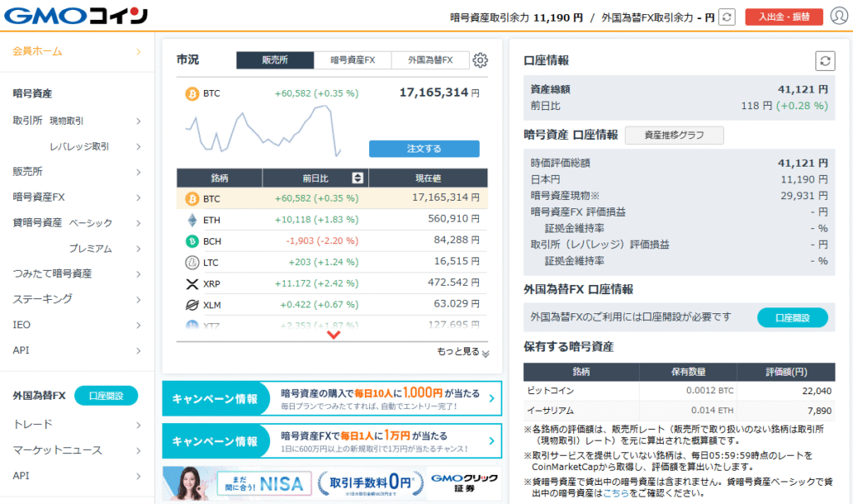
Task: Click the Stellar XLM rocket icon
Action: tap(192, 305)
